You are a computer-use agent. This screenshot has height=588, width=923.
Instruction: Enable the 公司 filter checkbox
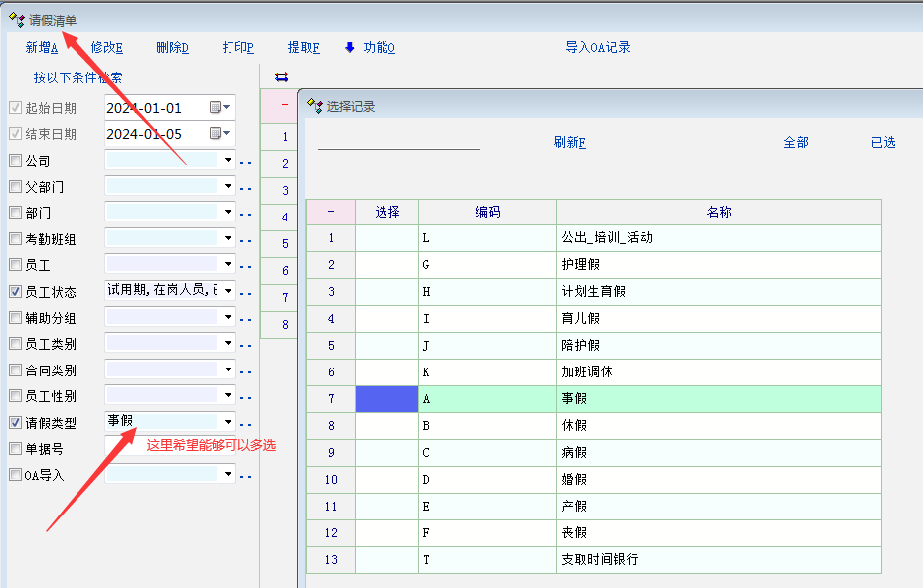click(15, 161)
